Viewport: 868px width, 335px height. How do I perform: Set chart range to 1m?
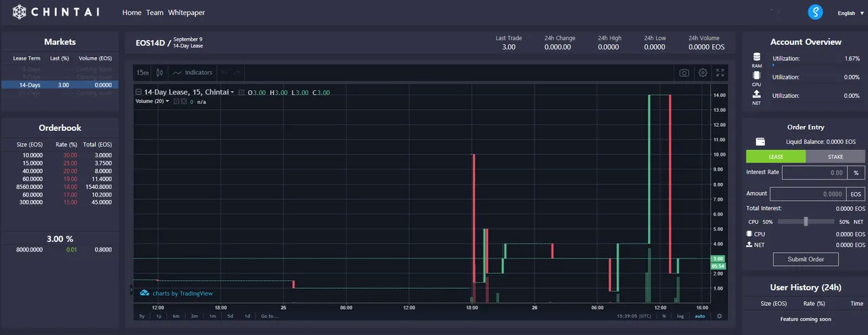click(x=212, y=316)
